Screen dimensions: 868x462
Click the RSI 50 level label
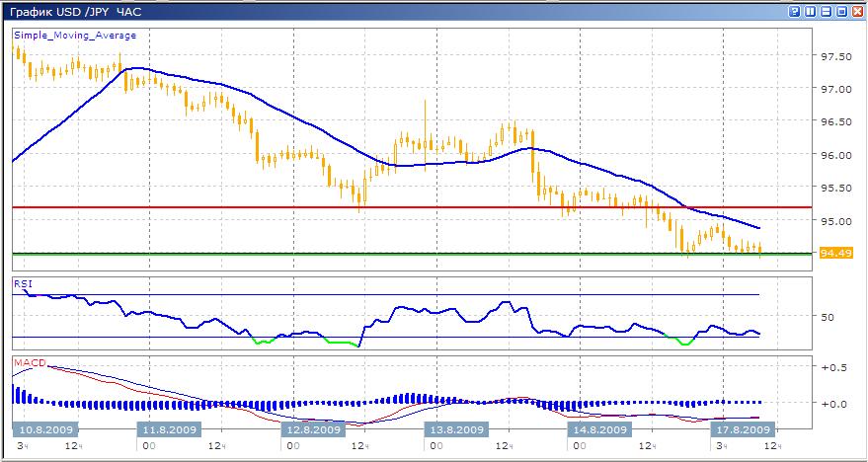828,317
